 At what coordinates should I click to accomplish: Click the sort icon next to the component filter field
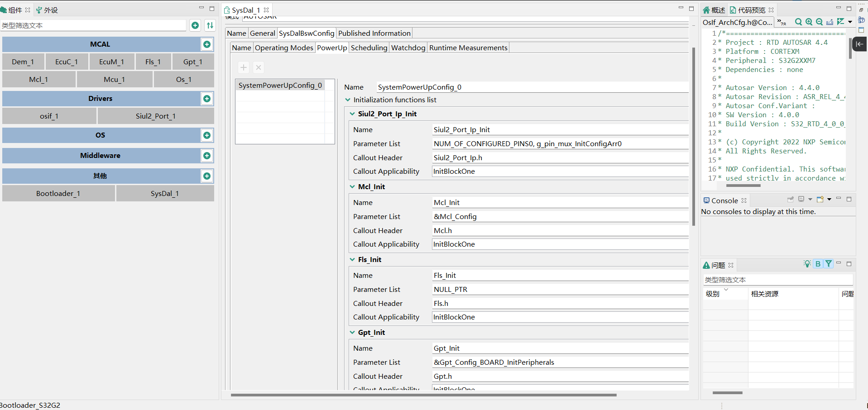[x=210, y=25]
